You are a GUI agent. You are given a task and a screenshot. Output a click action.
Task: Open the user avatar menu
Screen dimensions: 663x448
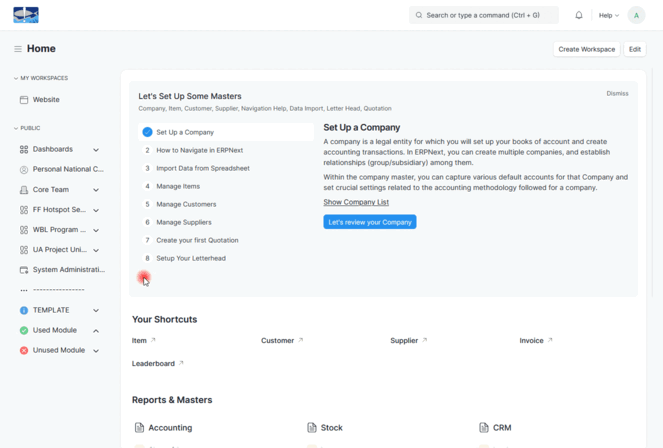pos(636,15)
